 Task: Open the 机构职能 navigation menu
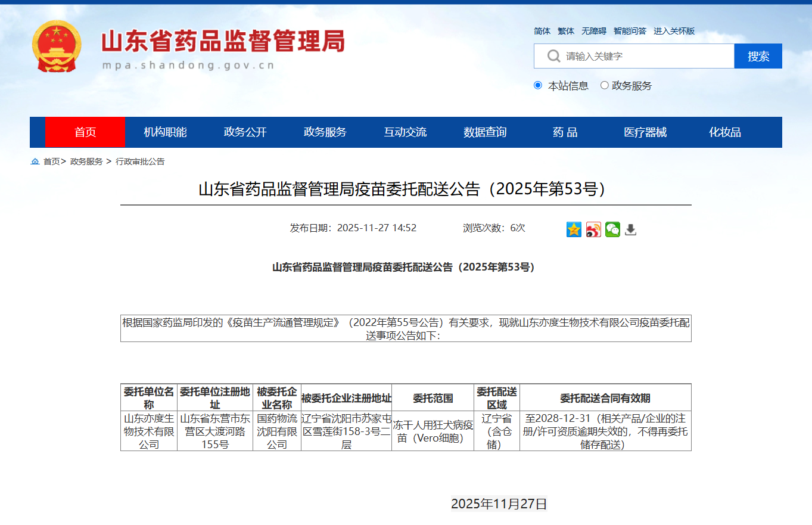tap(165, 132)
